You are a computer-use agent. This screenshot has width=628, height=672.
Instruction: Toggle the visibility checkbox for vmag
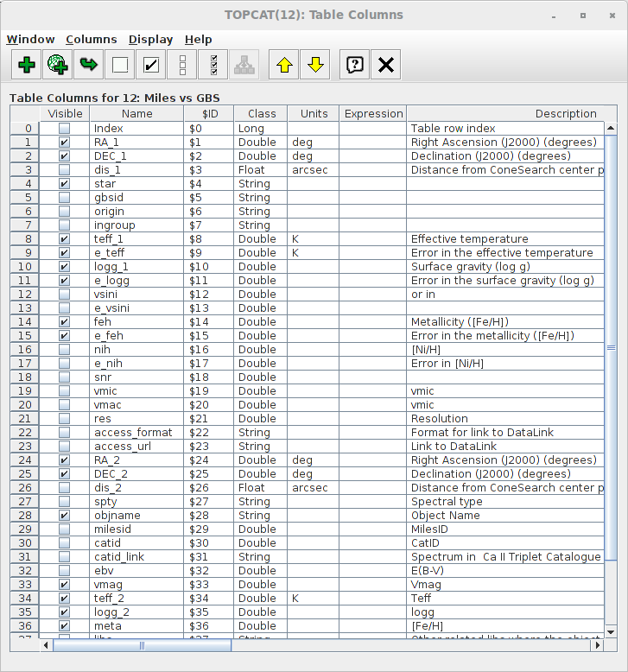click(x=64, y=584)
